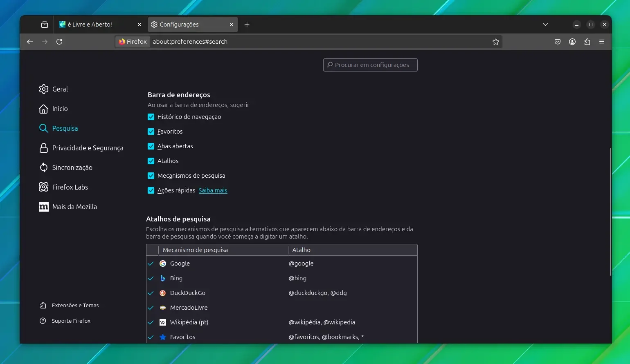Expand the list all tabs chevron
This screenshot has width=630, height=364.
(x=545, y=25)
